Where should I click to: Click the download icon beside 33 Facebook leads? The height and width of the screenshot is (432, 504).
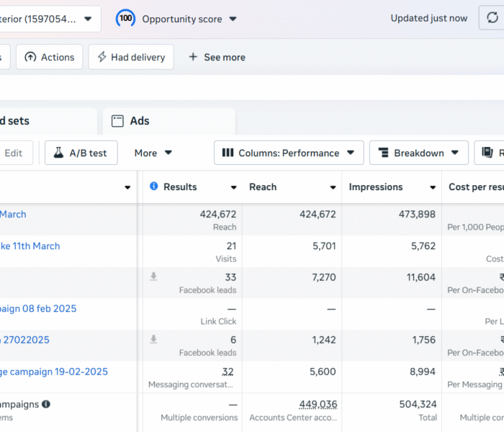click(x=153, y=277)
